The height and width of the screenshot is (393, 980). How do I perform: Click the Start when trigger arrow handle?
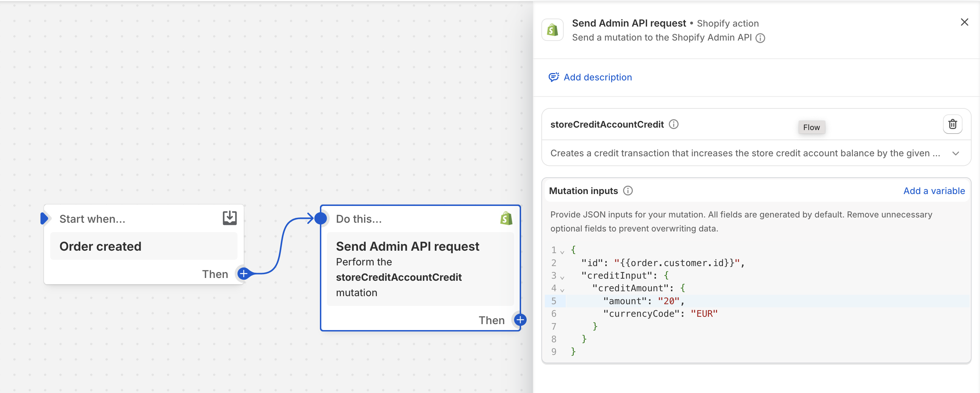44,219
